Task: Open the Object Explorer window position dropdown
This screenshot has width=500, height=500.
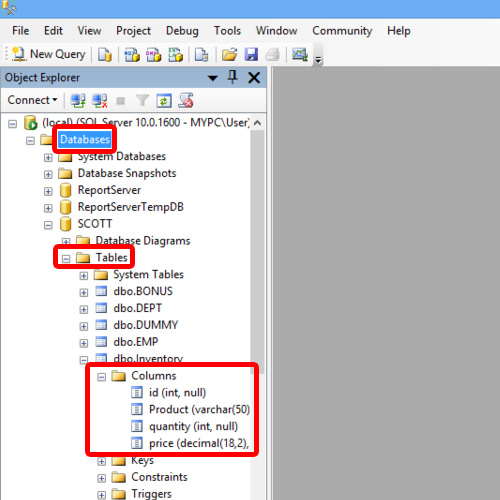Action: (212, 78)
